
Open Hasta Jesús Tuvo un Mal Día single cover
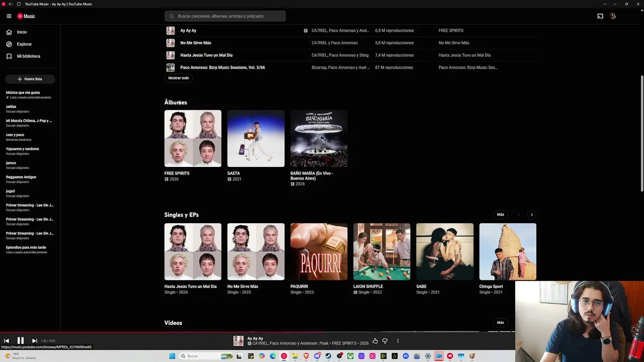[193, 251]
